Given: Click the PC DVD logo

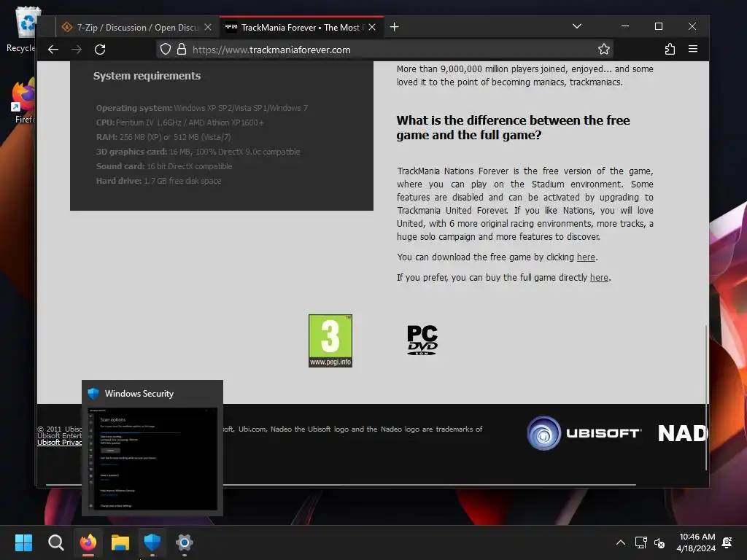Looking at the screenshot, I should pos(422,340).
